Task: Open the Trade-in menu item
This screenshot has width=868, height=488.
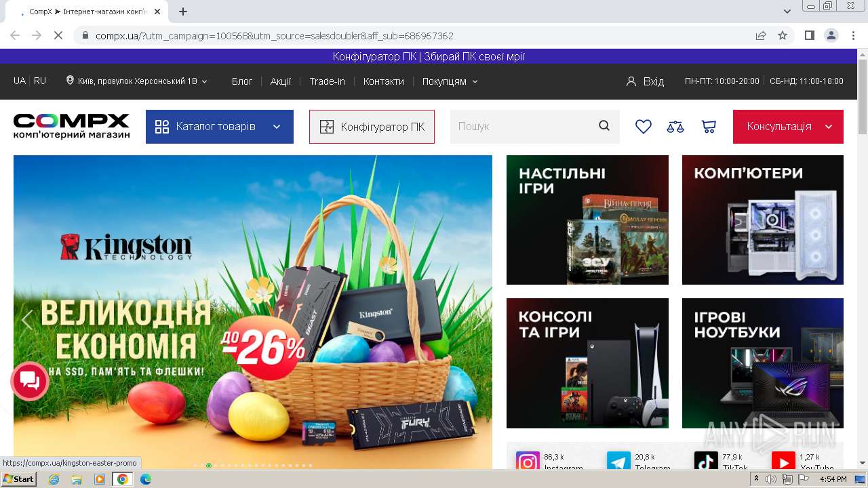Action: [327, 81]
